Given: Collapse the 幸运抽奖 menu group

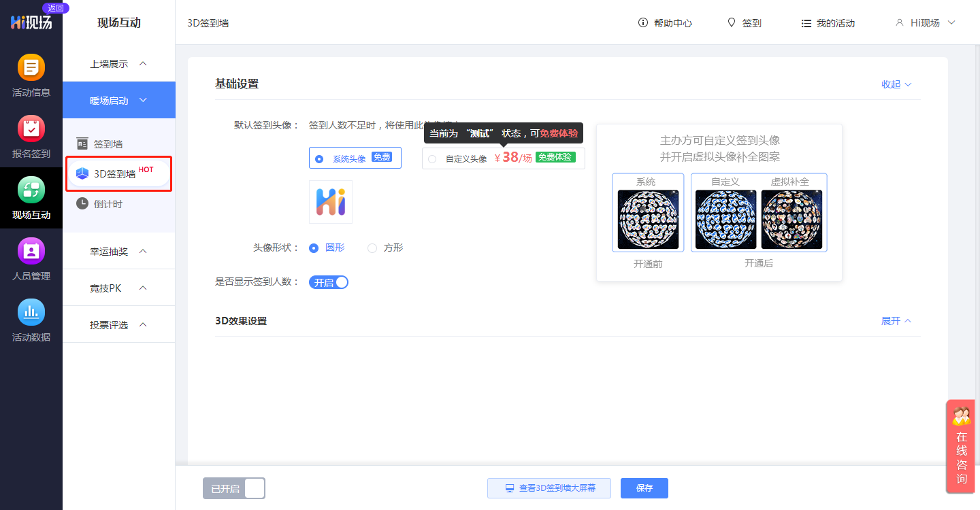Looking at the screenshot, I should point(118,250).
